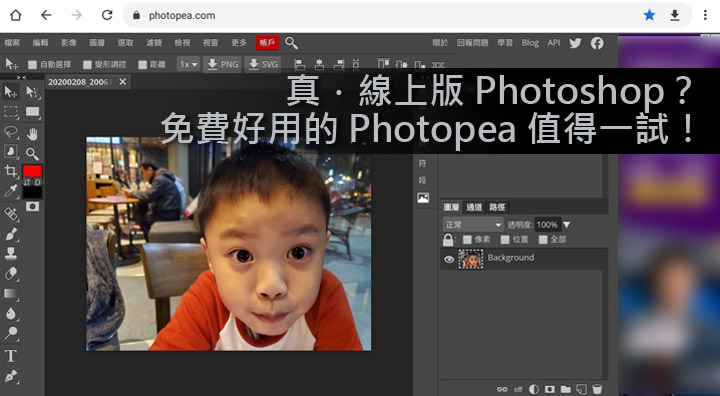
Task: Select the Blur droplet tool
Action: pos(11,313)
